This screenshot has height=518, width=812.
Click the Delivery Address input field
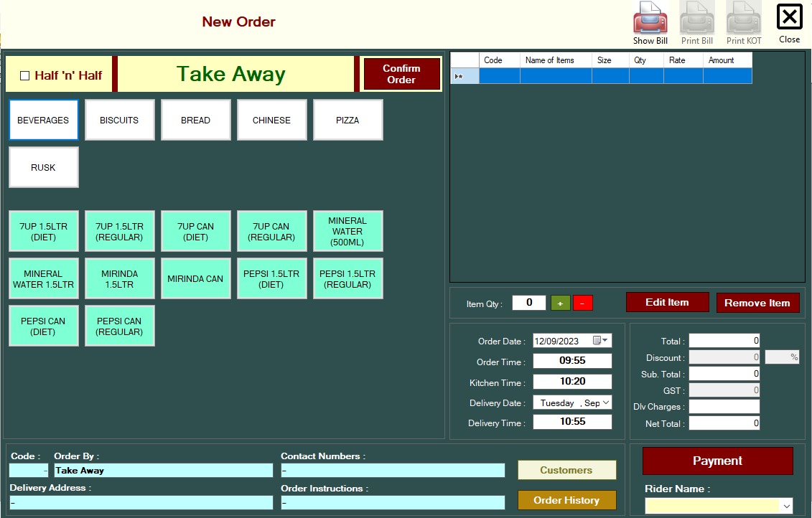click(x=141, y=503)
